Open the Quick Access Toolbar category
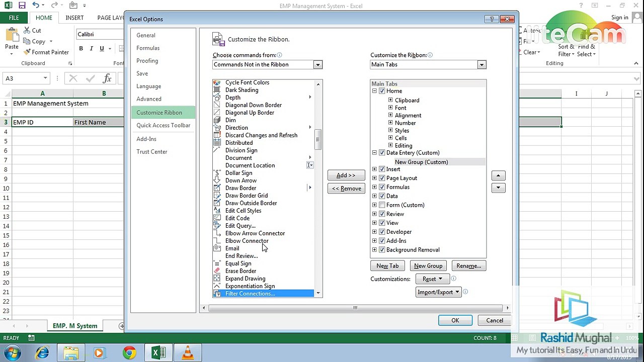 tap(164, 125)
